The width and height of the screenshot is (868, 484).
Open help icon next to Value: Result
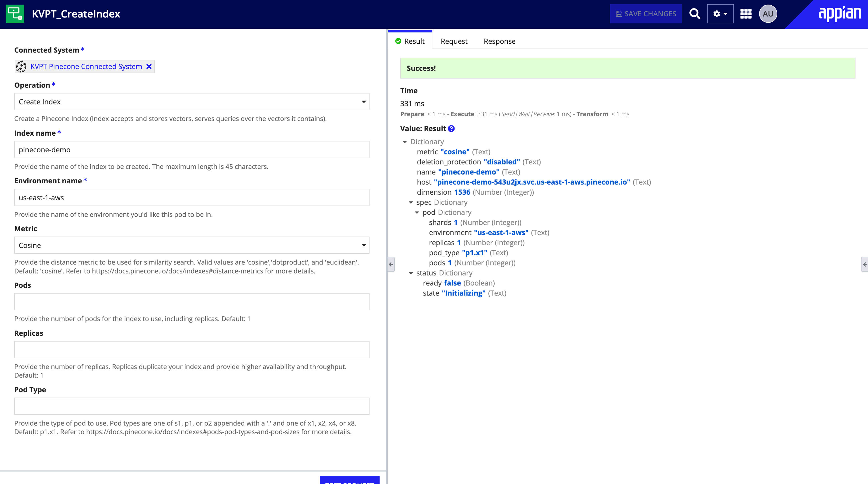(451, 128)
